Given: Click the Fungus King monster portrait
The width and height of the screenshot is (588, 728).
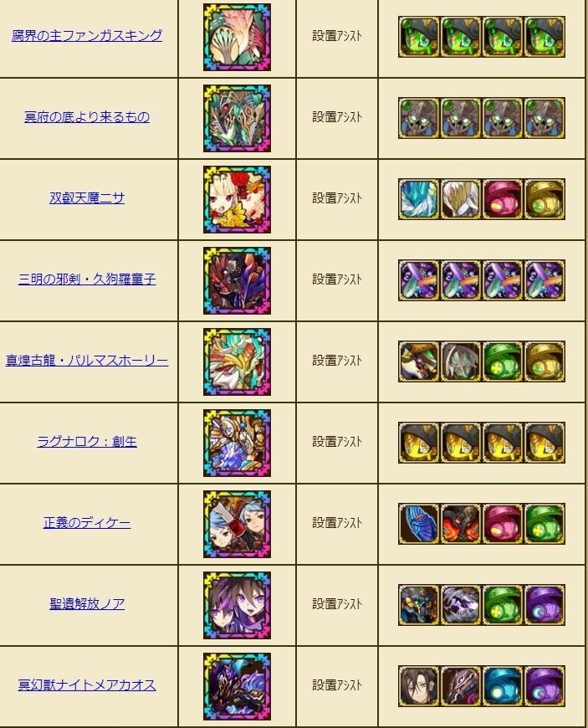Looking at the screenshot, I should [238, 38].
